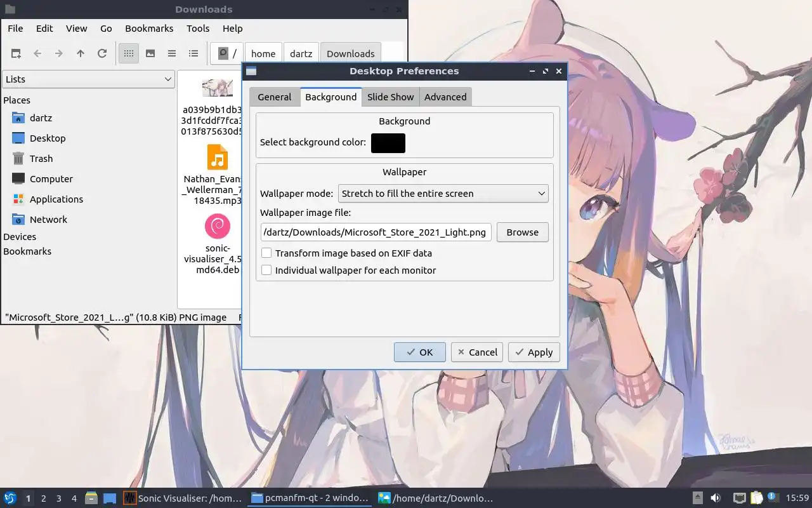Viewport: 812px width, 508px height.
Task: Open a new tab in file manager
Action: coord(16,53)
